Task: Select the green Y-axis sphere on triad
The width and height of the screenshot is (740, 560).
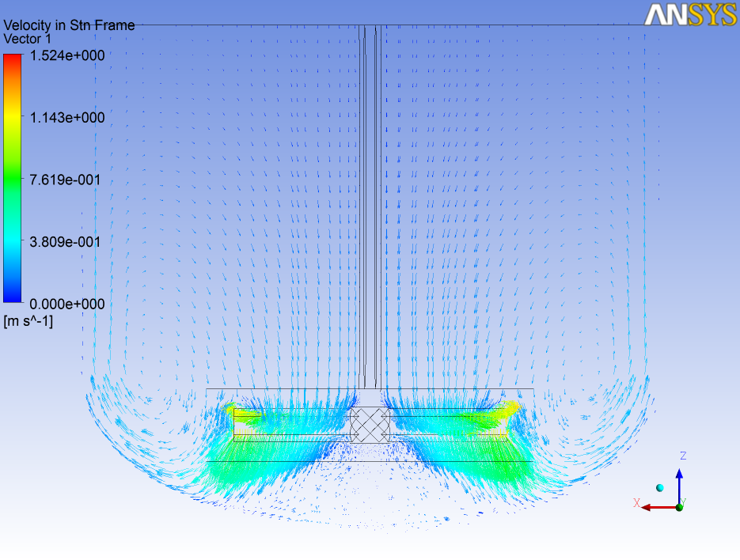Action: [x=680, y=506]
